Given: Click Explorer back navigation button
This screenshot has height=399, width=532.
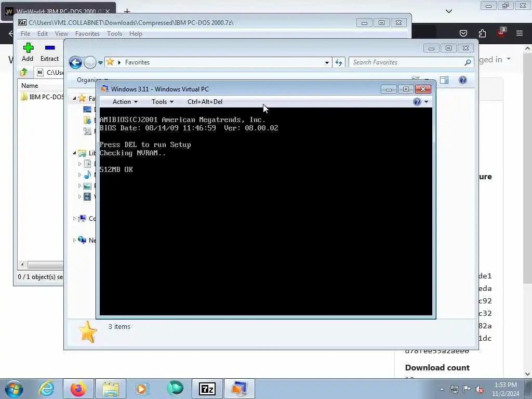Looking at the screenshot, I should tap(75, 62).
